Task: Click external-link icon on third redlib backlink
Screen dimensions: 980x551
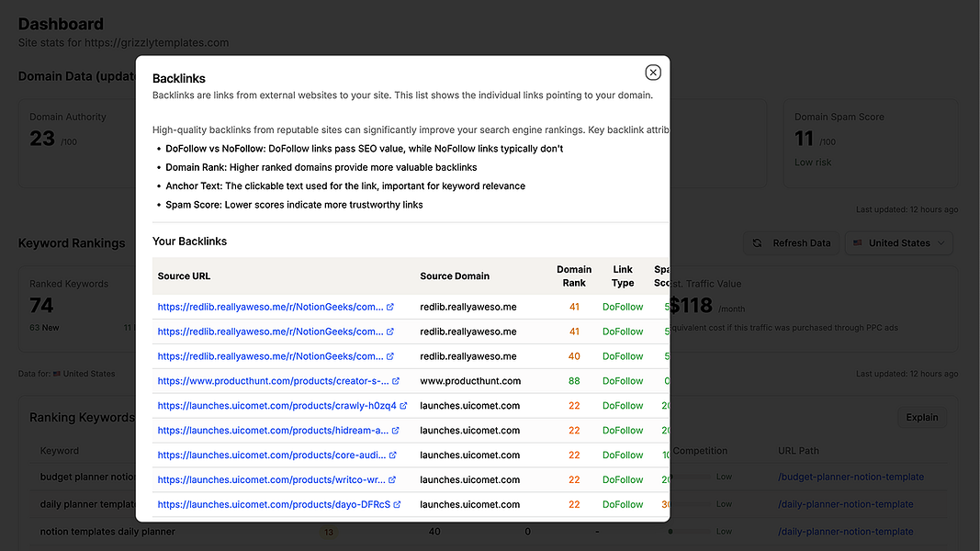Action: (x=390, y=356)
